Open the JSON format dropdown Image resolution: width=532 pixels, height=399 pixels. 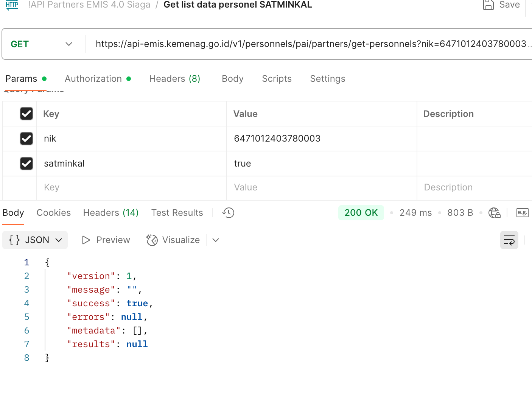point(35,240)
